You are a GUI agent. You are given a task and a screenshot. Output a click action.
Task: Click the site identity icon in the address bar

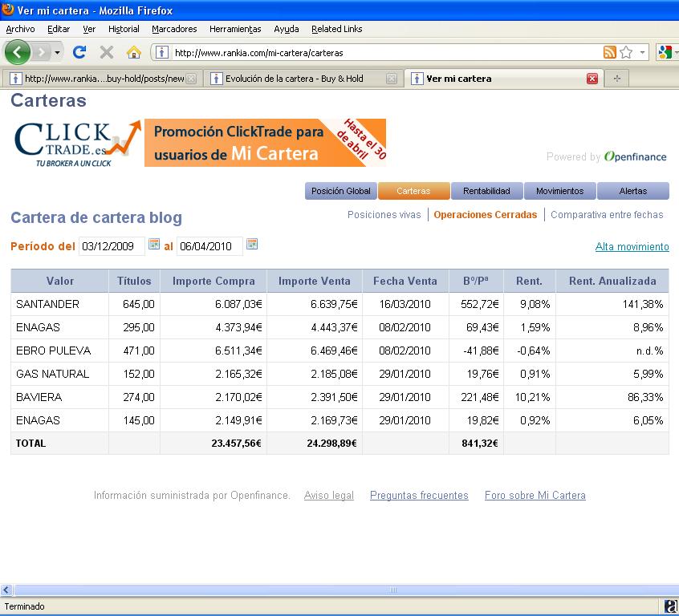[x=161, y=53]
